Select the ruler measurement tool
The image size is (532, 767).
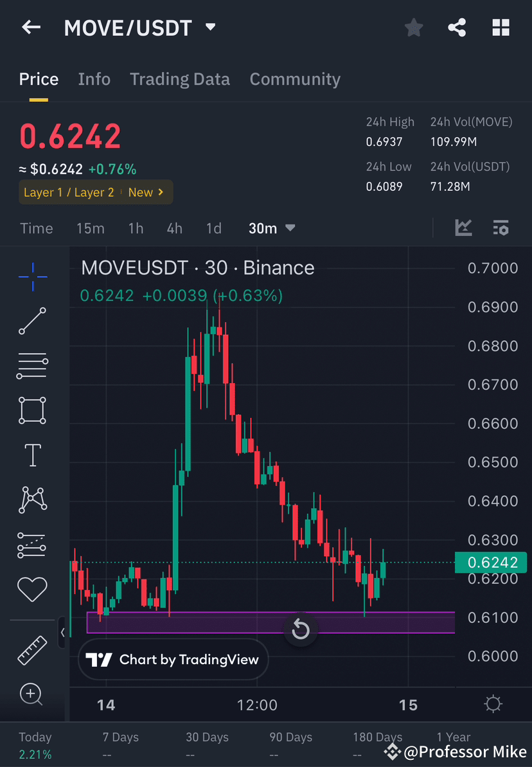(32, 649)
